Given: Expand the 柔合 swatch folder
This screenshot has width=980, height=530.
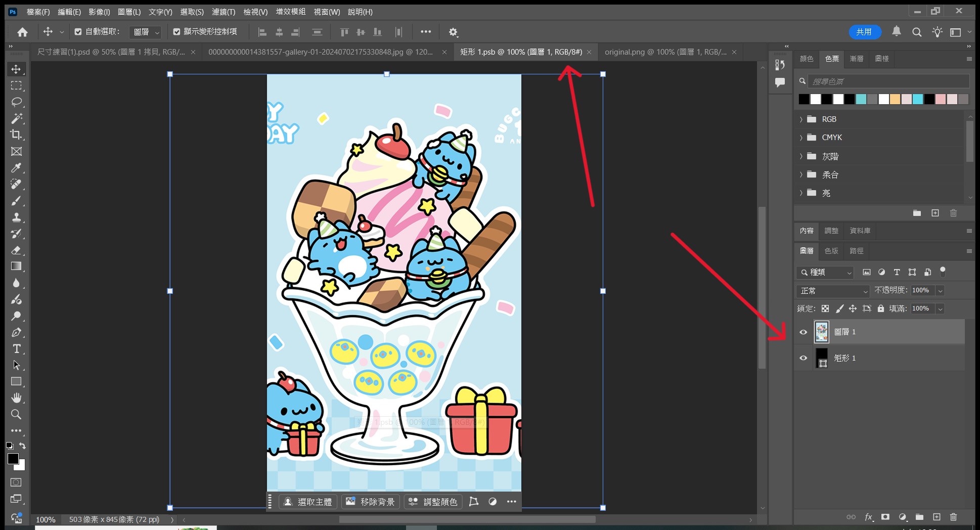Looking at the screenshot, I should (801, 174).
